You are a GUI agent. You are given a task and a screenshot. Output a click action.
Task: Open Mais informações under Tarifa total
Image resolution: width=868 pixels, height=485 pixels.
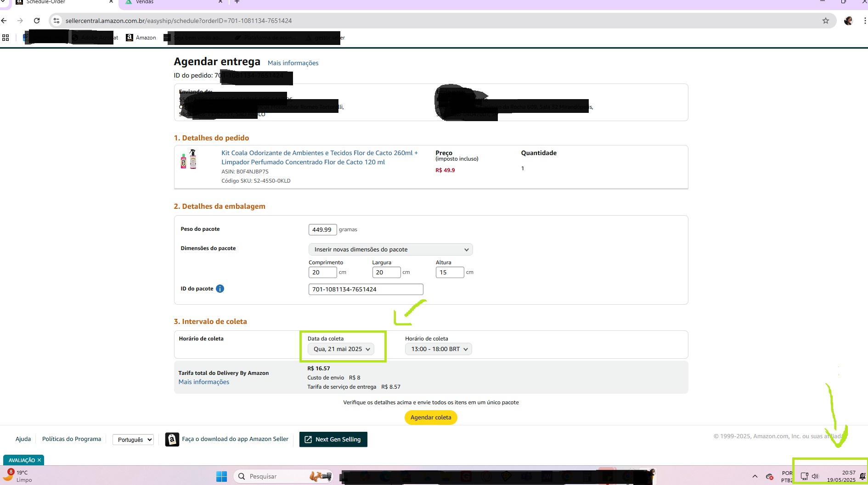(x=204, y=382)
